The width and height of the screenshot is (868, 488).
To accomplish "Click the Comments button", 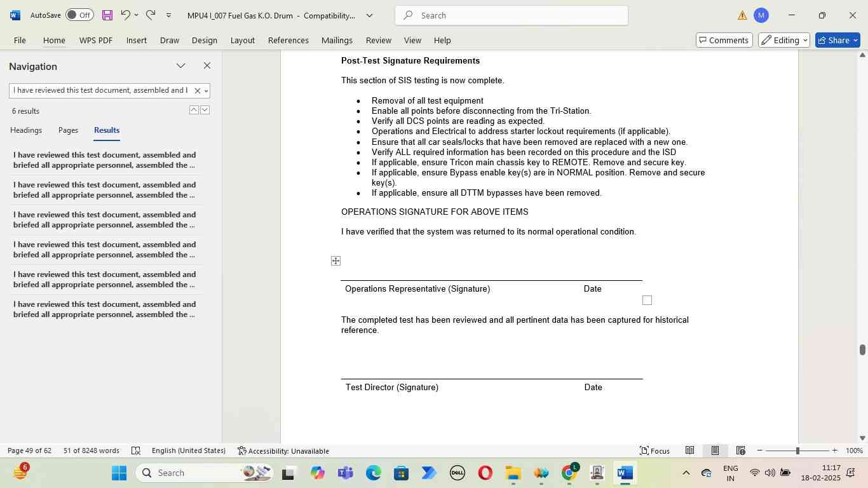I will click(x=724, y=40).
